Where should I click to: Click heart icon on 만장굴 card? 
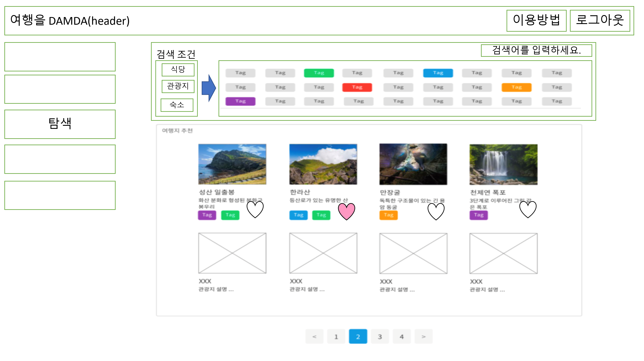[x=436, y=211]
